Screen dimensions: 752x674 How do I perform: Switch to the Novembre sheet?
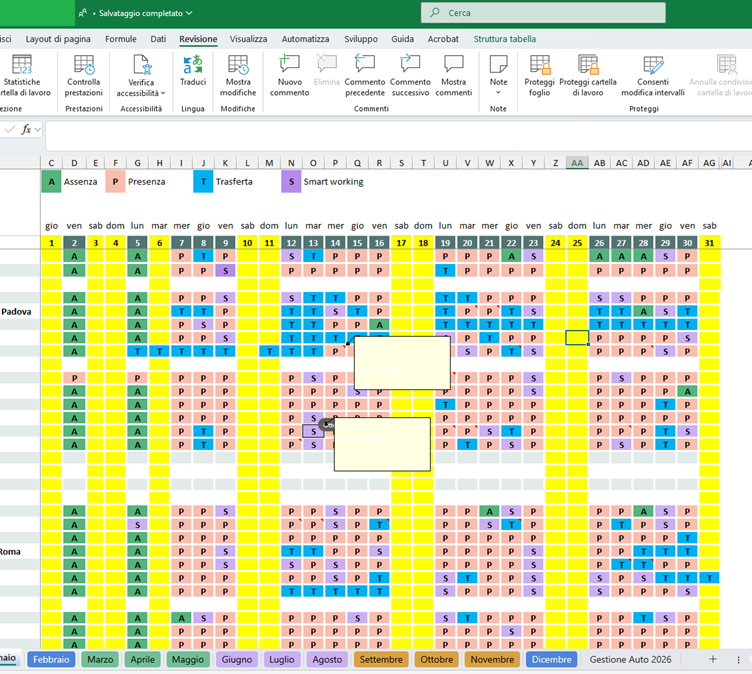coord(492,659)
